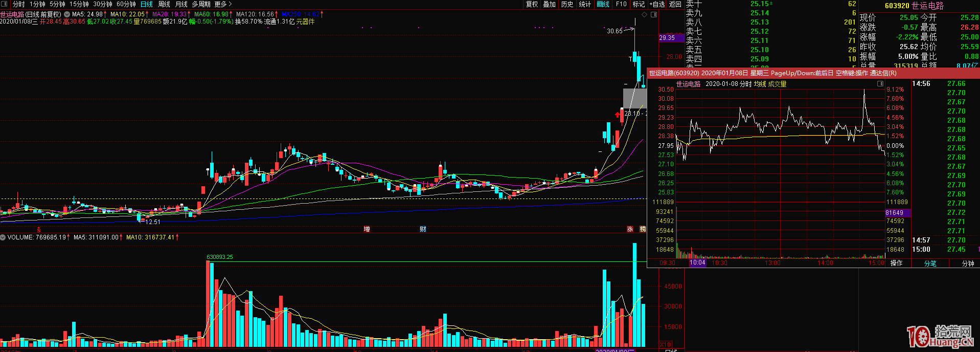Open the 复权 adjustment menu
980x352 pixels.
(532, 4)
